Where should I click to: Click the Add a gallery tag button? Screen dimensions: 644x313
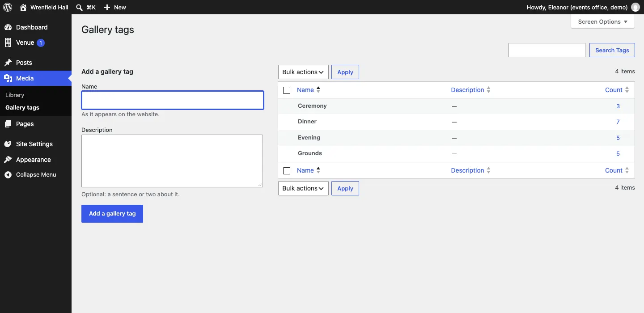point(112,214)
